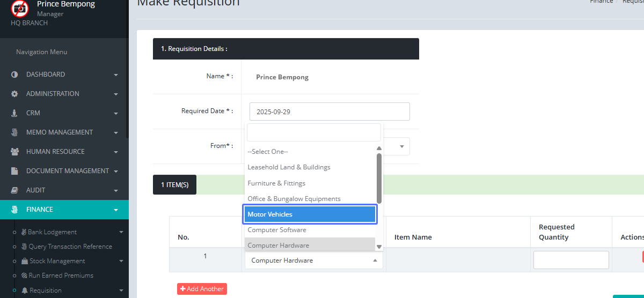644x298 pixels.
Task: Select Motor Vehicles from the list
Action: coord(310,214)
